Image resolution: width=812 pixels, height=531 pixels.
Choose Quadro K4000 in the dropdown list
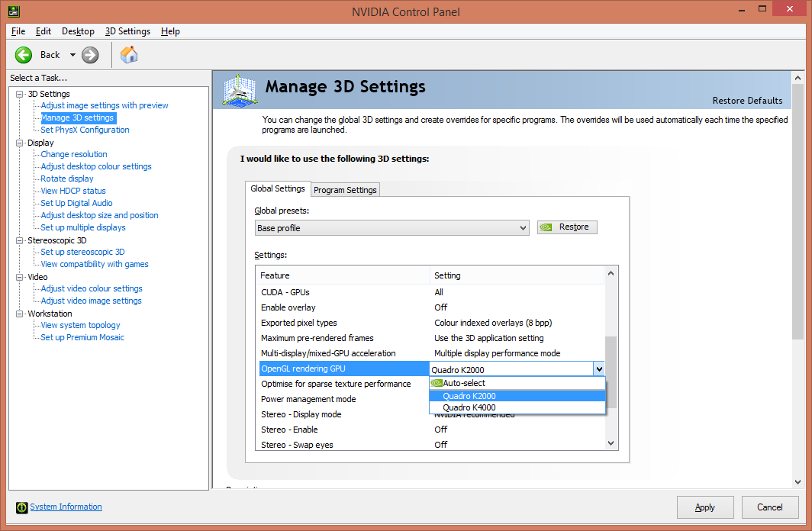point(517,408)
